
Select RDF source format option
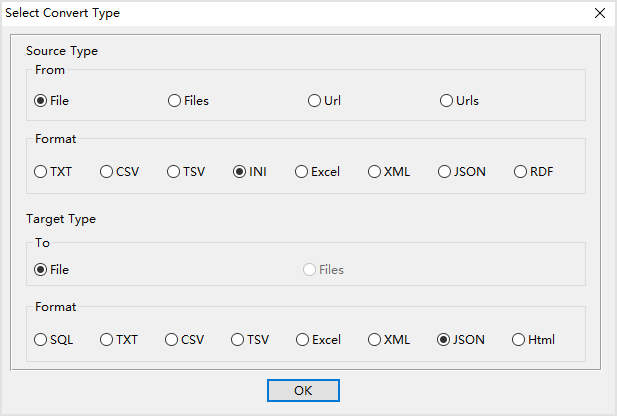point(521,171)
